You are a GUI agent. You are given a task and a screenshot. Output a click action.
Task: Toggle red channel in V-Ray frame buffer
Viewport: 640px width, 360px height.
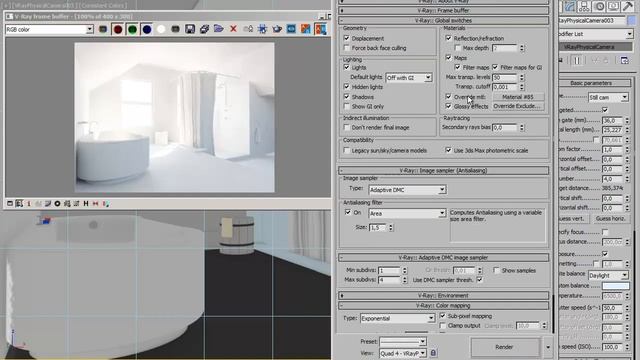coord(118,29)
